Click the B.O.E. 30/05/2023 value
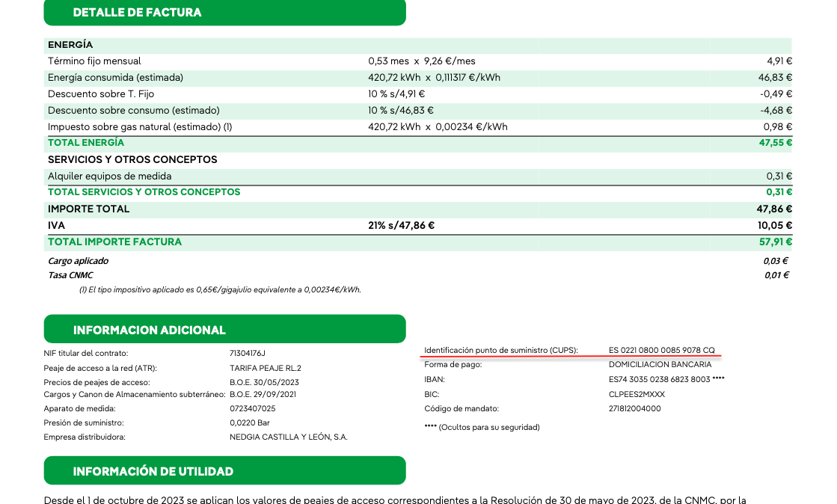 264,383
